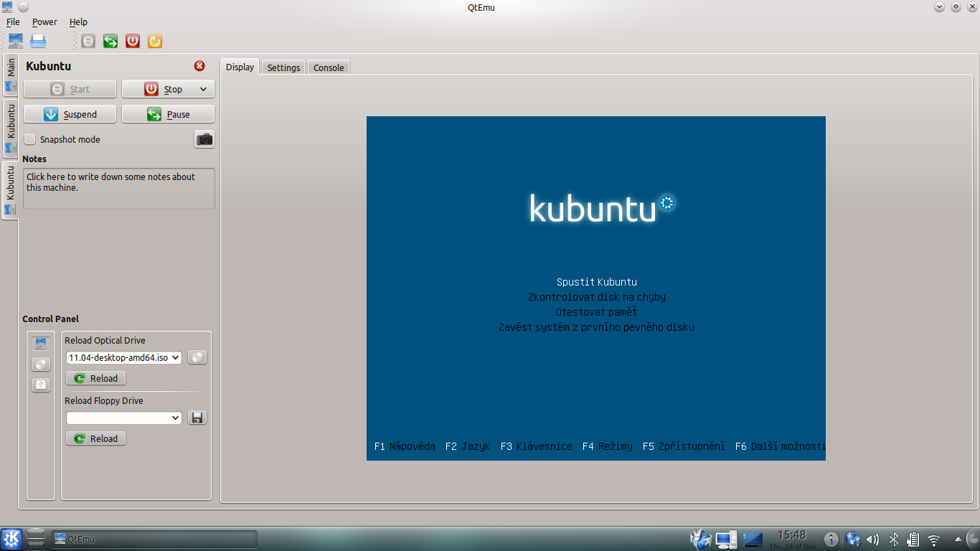Select the Display tab
Image resolution: width=980 pixels, height=551 pixels.
pyautogui.click(x=240, y=67)
